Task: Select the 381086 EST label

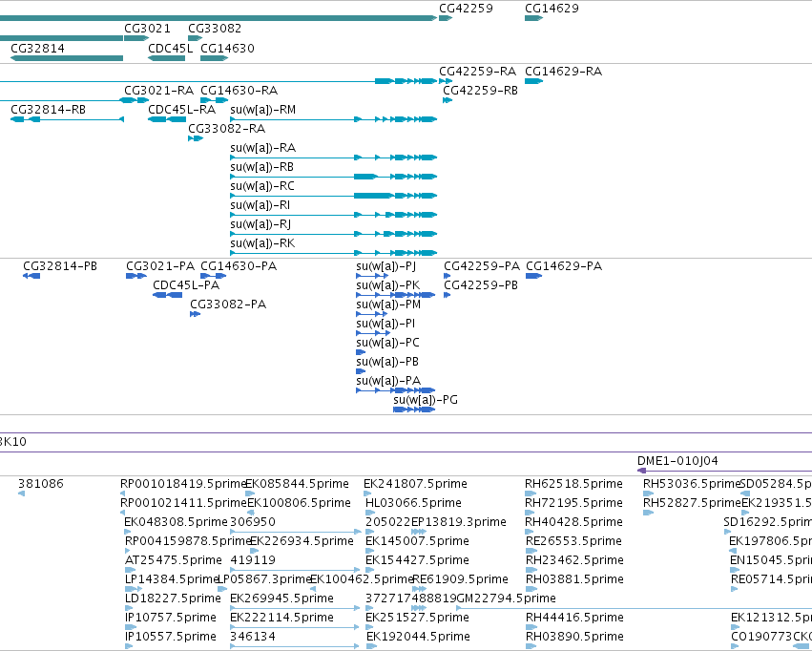Action: [x=41, y=484]
